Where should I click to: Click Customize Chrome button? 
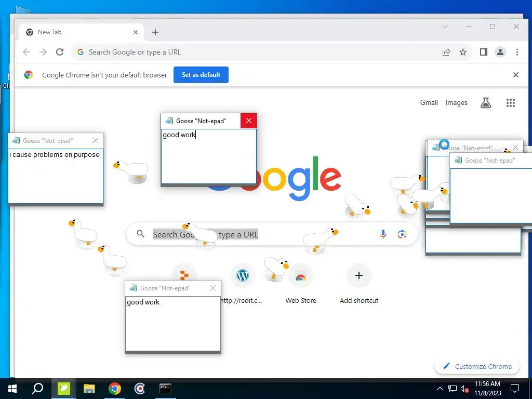point(477,366)
